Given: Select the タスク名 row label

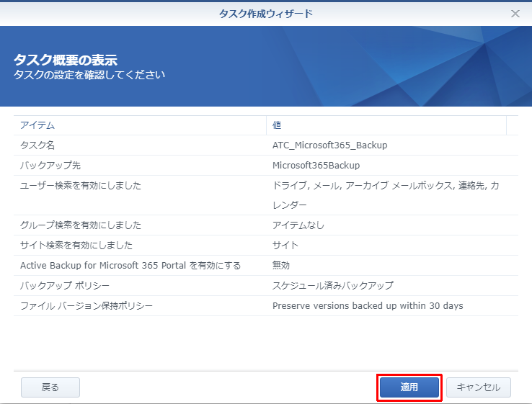Looking at the screenshot, I should tap(37, 145).
